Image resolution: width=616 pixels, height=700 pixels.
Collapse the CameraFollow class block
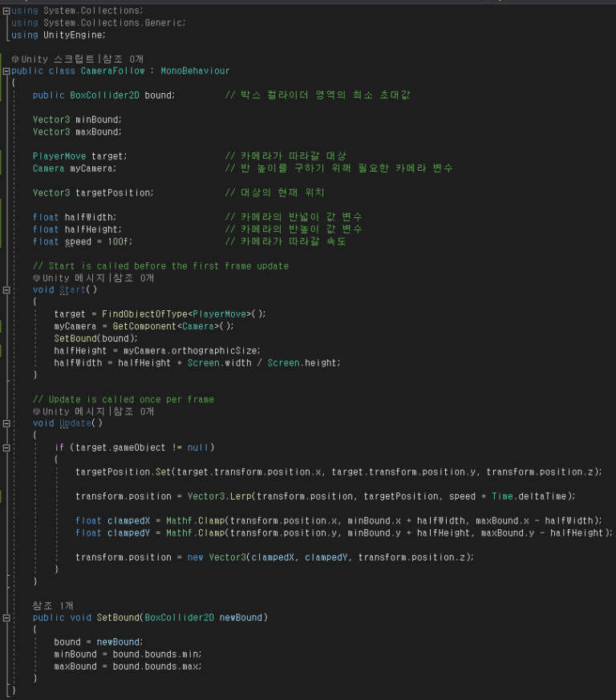coord(6,71)
